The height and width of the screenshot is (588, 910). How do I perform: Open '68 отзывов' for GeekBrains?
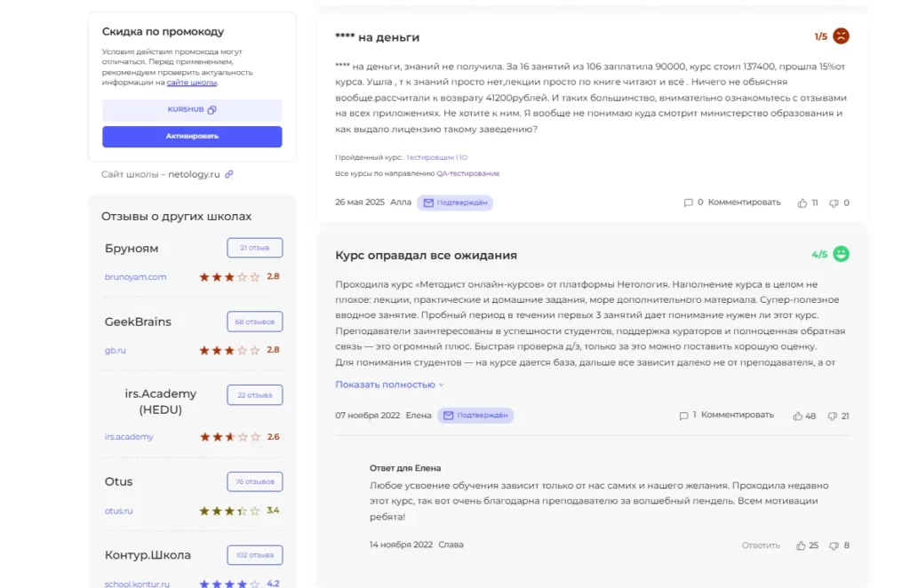pos(255,322)
